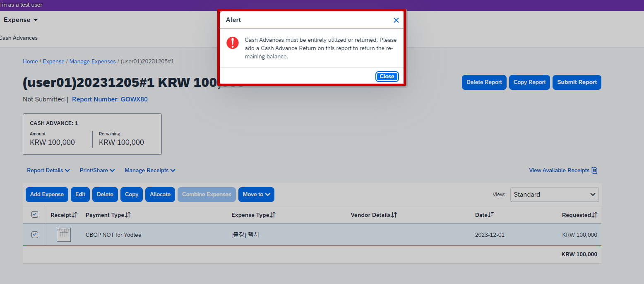Toggle the select-all header checkbox
The width and height of the screenshot is (644, 284).
click(x=35, y=214)
